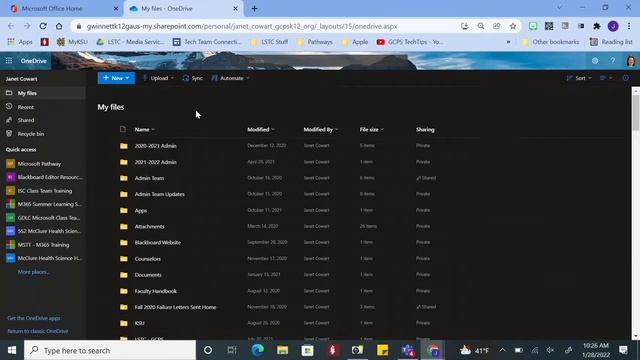Image resolution: width=640 pixels, height=360 pixels.
Task: Open the GCPS TechTips bookmark
Action: pyautogui.click(x=410, y=42)
